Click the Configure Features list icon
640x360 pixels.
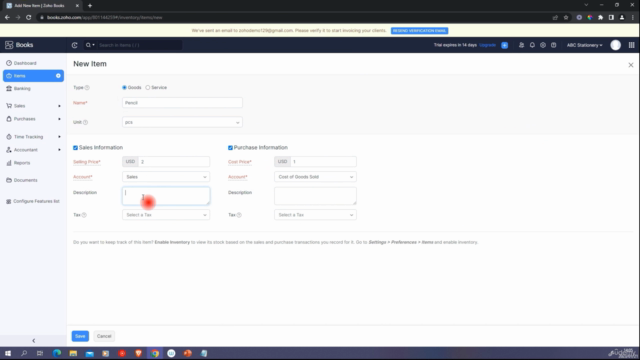(x=9, y=201)
